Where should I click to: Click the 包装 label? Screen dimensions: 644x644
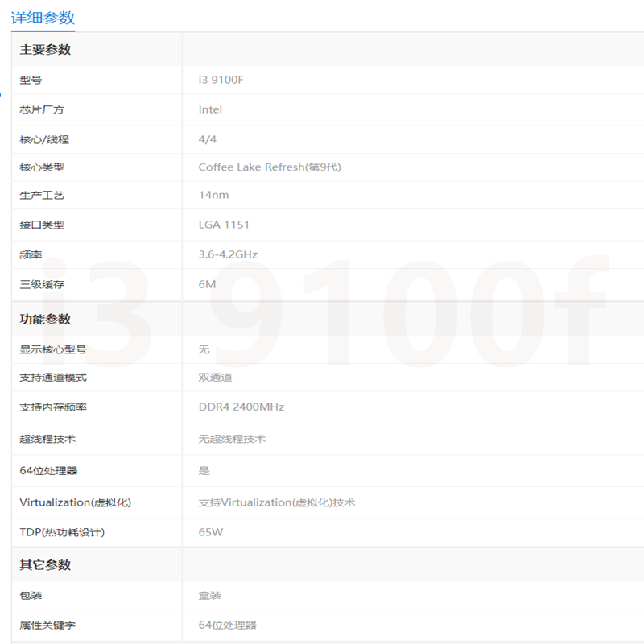(x=31, y=595)
